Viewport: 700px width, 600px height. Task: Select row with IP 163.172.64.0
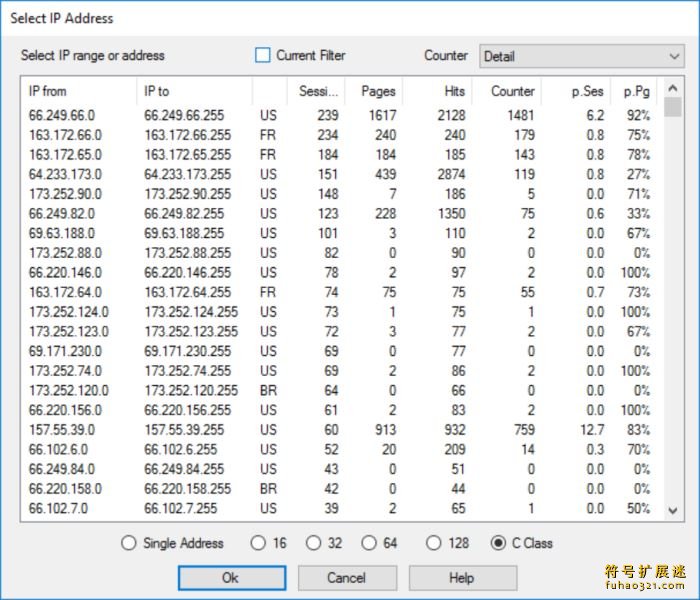click(340, 292)
